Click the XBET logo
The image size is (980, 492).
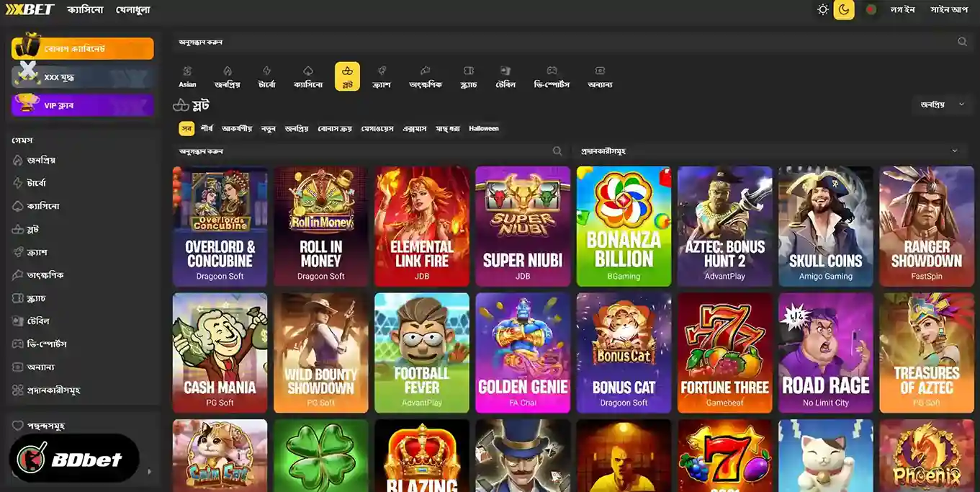[30, 10]
